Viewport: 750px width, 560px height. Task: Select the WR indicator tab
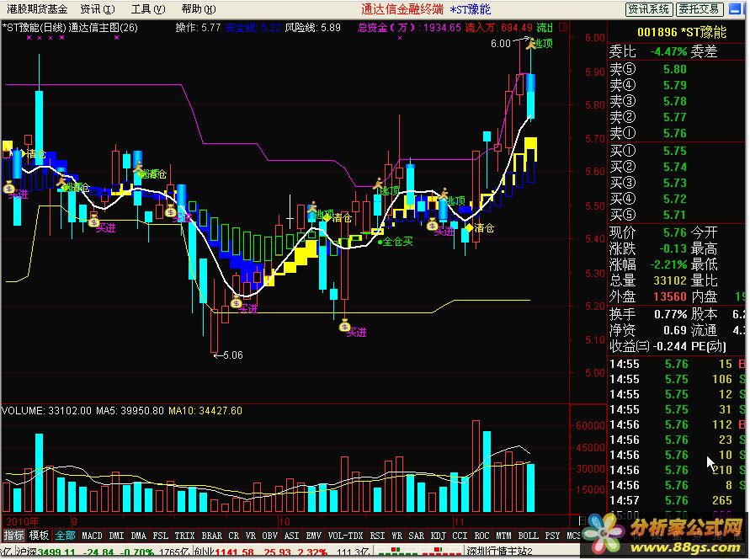(396, 536)
